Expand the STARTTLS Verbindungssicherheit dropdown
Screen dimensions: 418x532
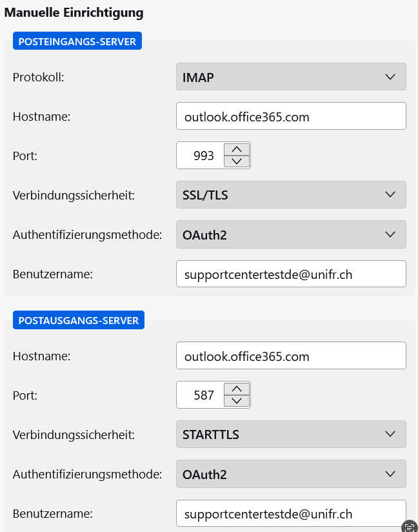(291, 435)
